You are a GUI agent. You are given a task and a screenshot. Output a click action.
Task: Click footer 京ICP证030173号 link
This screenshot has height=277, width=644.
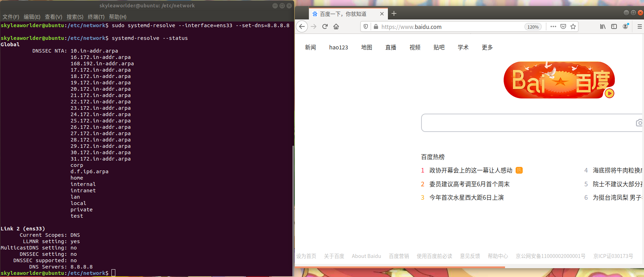pyautogui.click(x=613, y=256)
